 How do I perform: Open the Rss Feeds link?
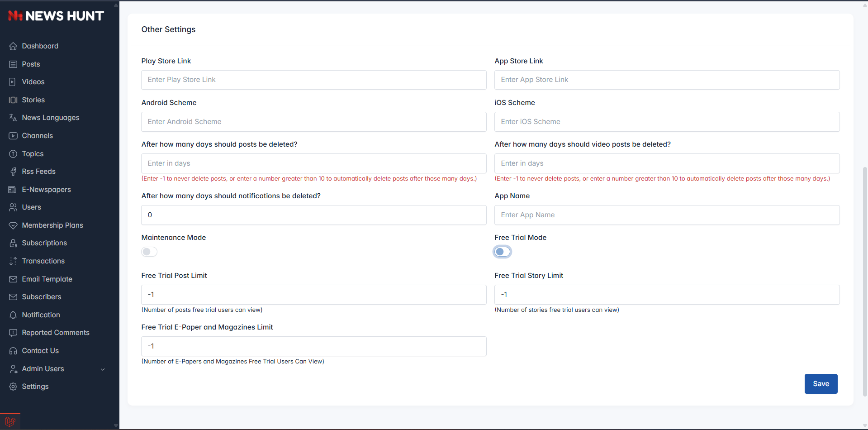tap(39, 172)
